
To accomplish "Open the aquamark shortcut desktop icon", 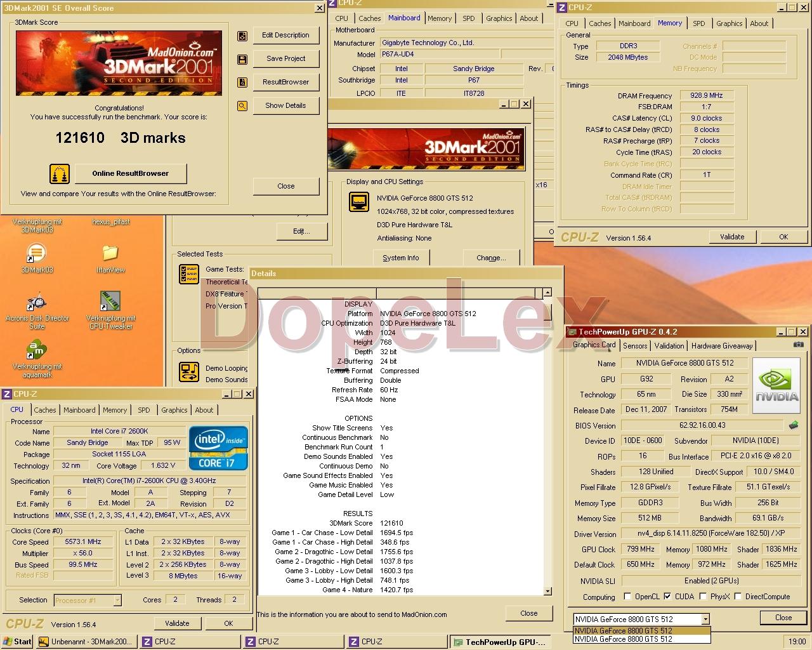I will (36, 350).
